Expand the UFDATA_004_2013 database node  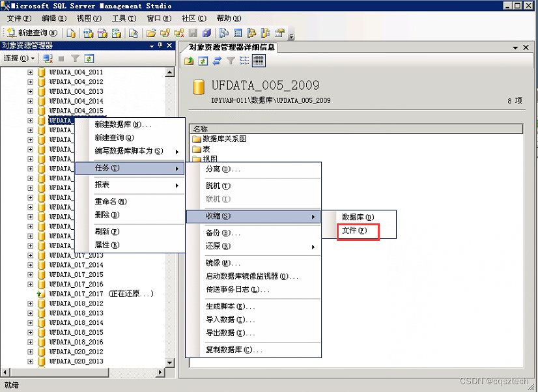coord(30,92)
